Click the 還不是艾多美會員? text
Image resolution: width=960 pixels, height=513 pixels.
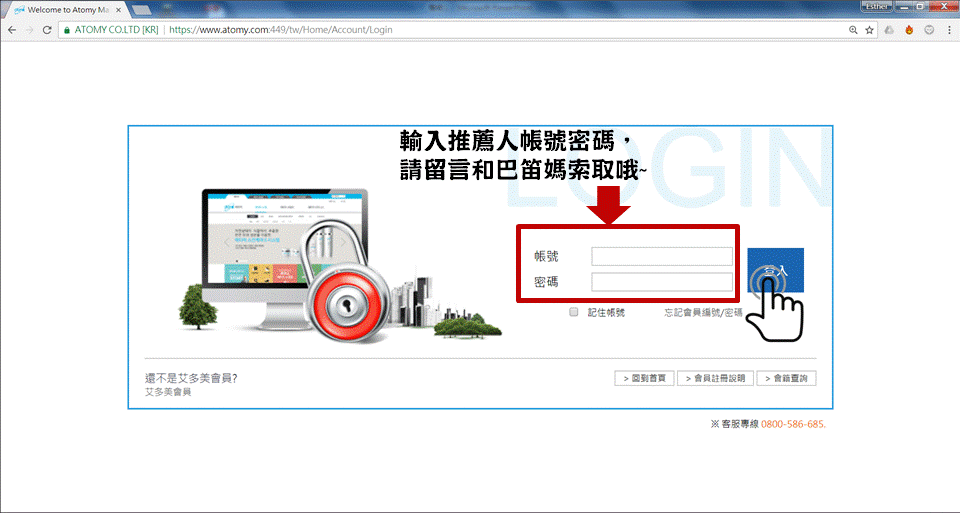(191, 378)
